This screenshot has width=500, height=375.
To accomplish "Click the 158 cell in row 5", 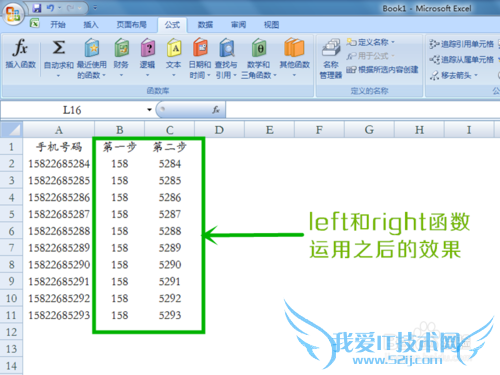I will (120, 214).
